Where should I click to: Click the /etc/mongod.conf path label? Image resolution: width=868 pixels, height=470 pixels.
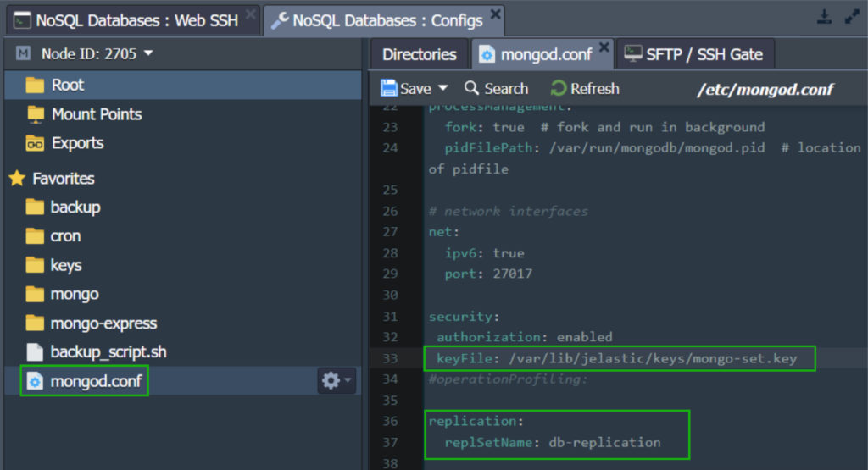click(765, 89)
